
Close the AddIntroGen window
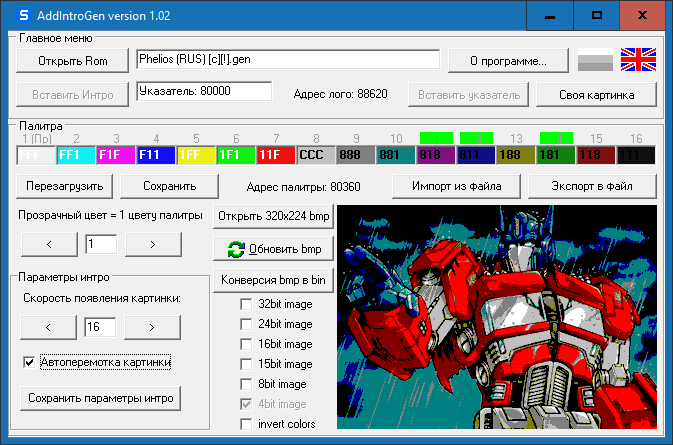[643, 16]
